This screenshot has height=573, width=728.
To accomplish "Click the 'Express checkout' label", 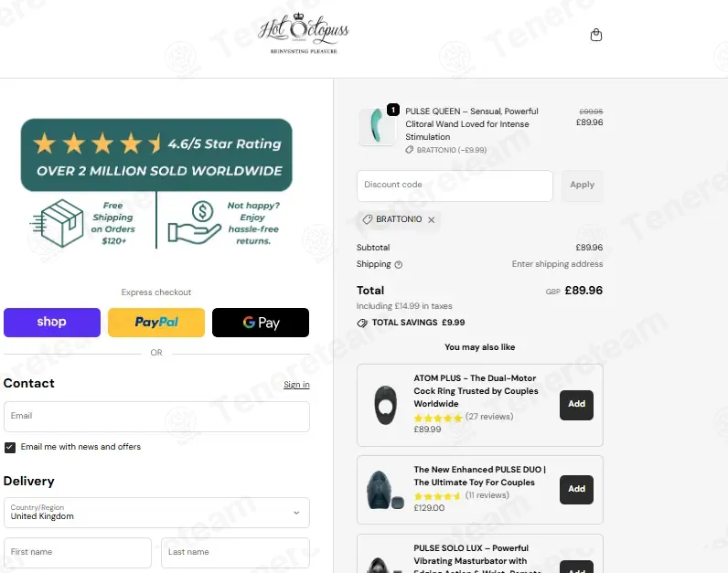I will [x=156, y=292].
